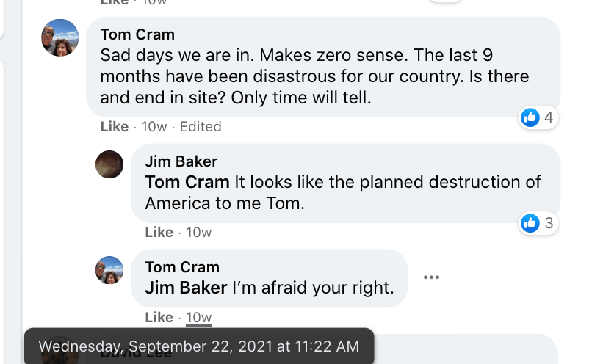Screen dimensions: 592x364
Task: Click the thumbs-up reaction icon showing 3 likes
Action: click(x=530, y=223)
